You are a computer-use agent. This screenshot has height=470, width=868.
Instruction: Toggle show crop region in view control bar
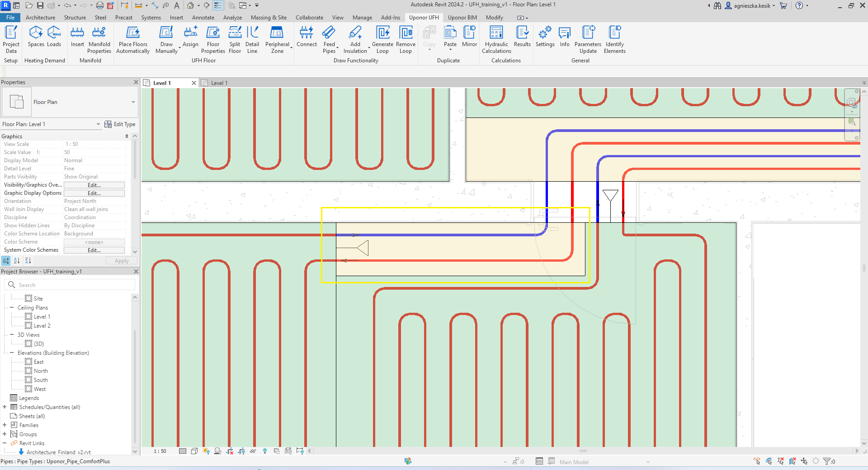(241, 451)
